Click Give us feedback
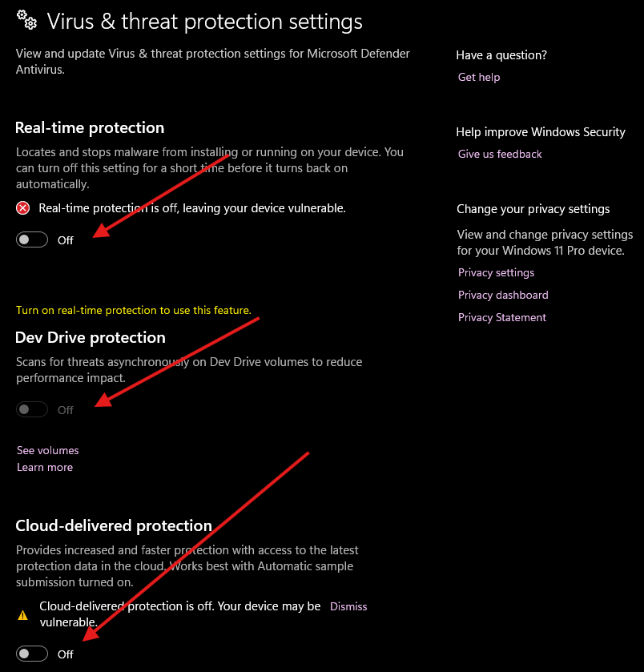 (499, 154)
